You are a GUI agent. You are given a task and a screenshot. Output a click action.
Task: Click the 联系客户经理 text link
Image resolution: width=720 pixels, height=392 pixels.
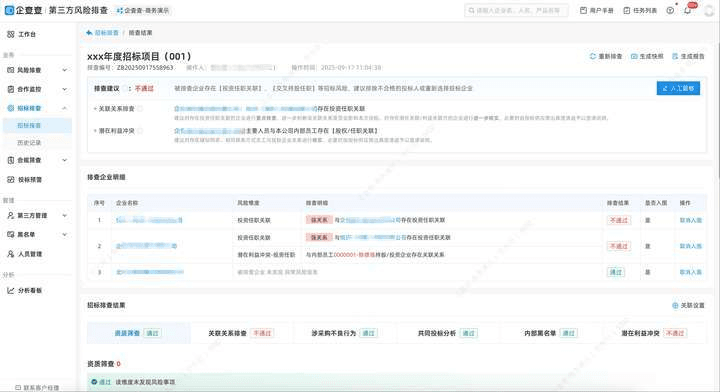tap(41, 388)
